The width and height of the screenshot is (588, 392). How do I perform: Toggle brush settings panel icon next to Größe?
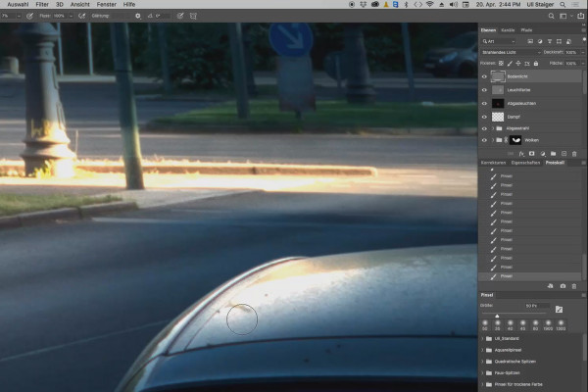[559, 309]
